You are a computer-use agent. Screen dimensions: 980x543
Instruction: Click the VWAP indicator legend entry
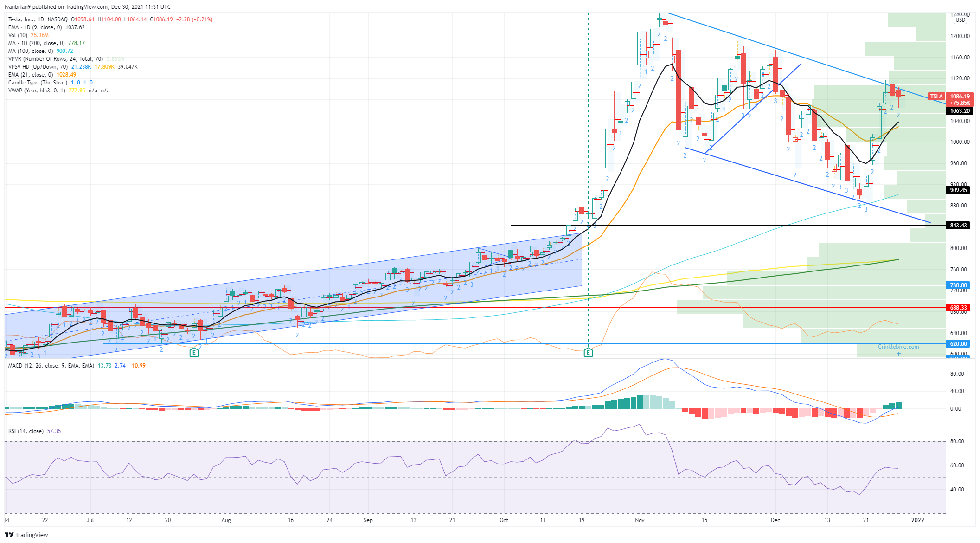point(59,90)
